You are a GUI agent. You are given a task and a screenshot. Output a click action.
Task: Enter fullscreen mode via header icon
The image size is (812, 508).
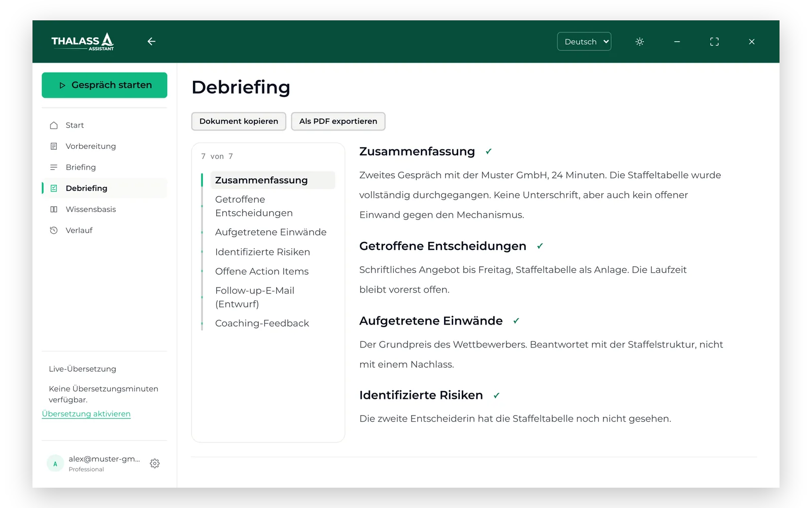click(x=715, y=42)
